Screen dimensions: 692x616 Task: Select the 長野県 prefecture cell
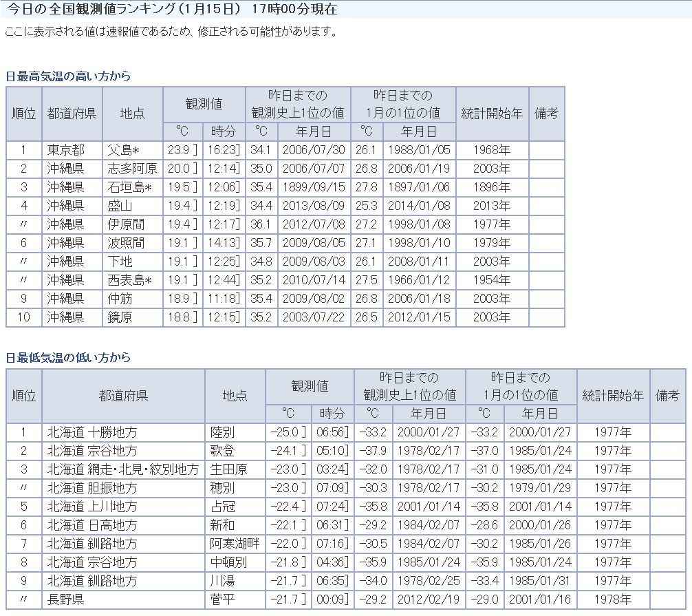point(66,599)
